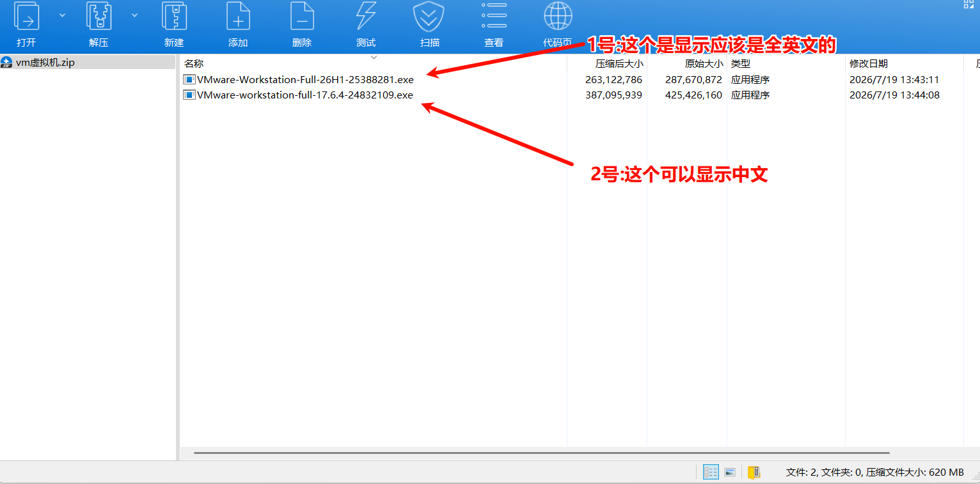Sort by the 名称 column header
The image size is (980, 484).
pyautogui.click(x=194, y=64)
